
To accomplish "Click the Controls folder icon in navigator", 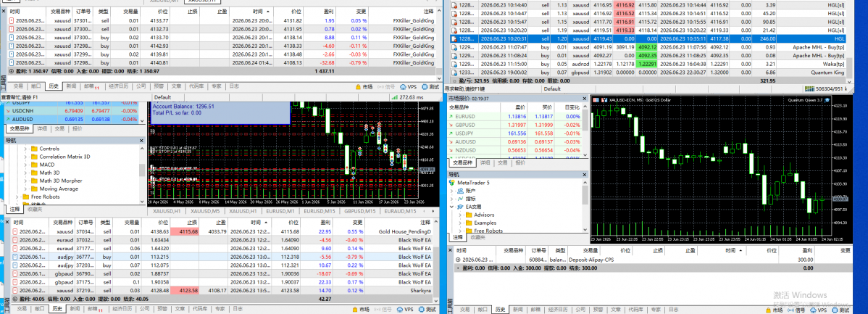I will (x=34, y=149).
